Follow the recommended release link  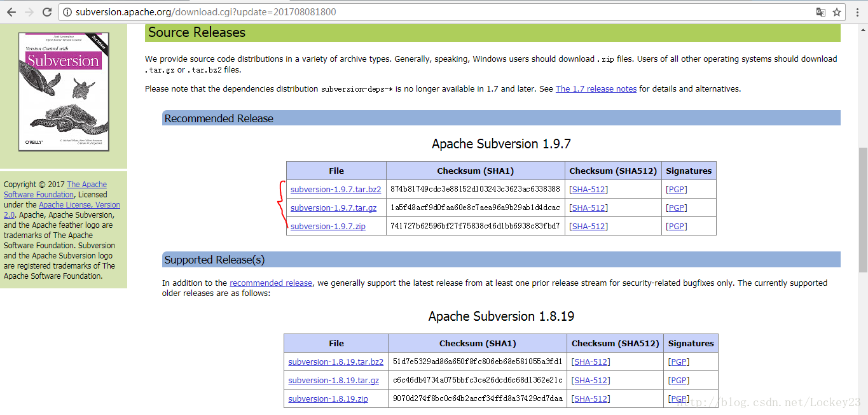[271, 283]
